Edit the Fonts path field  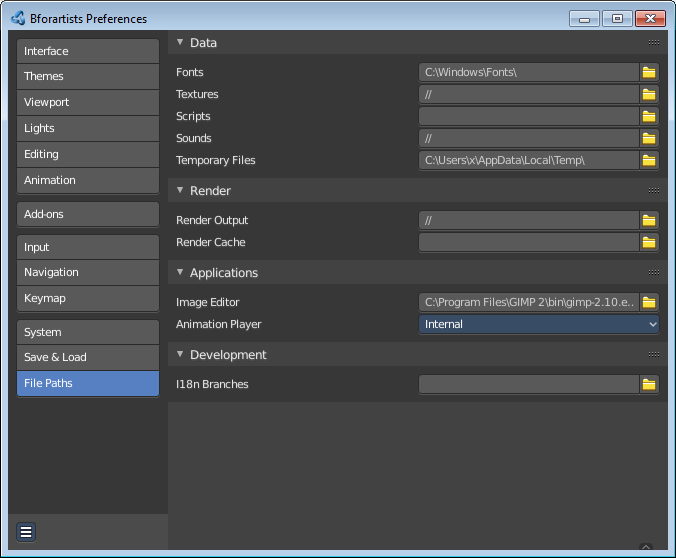point(529,72)
